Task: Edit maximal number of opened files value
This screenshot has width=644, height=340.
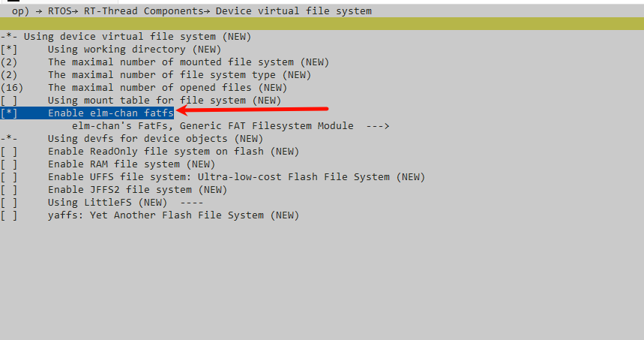Action: click(x=11, y=88)
